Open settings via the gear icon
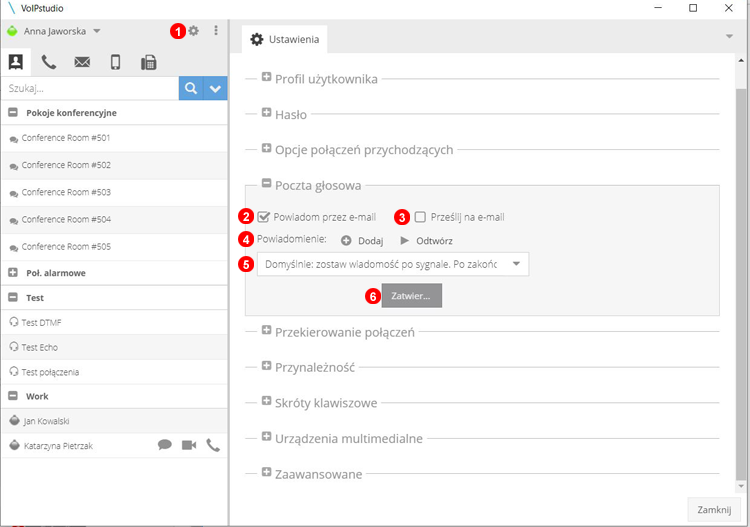This screenshot has height=527, width=750. (x=194, y=31)
